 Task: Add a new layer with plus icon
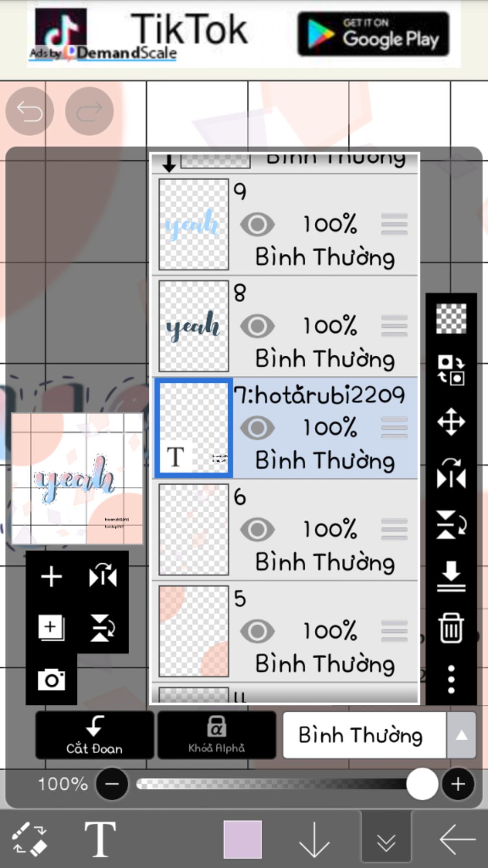(x=51, y=576)
